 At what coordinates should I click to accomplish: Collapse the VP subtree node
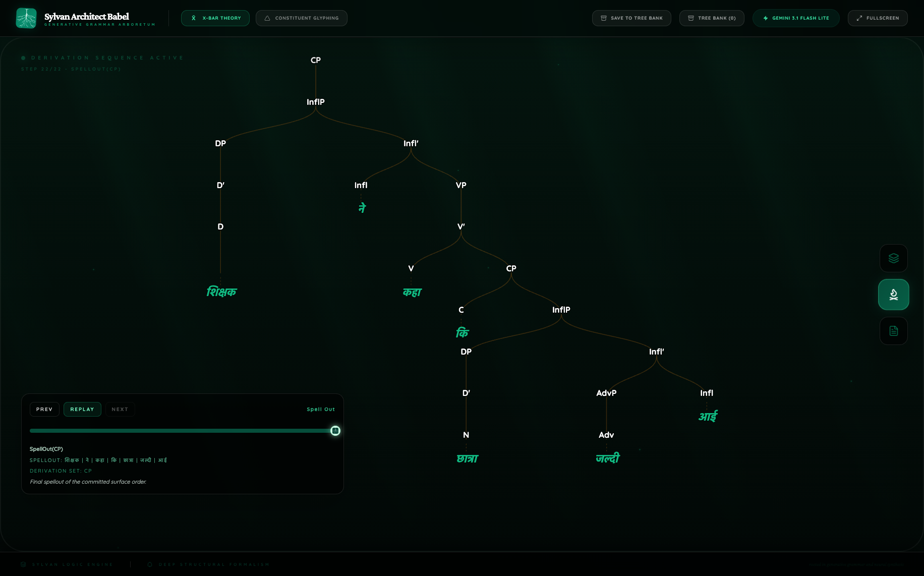460,185
